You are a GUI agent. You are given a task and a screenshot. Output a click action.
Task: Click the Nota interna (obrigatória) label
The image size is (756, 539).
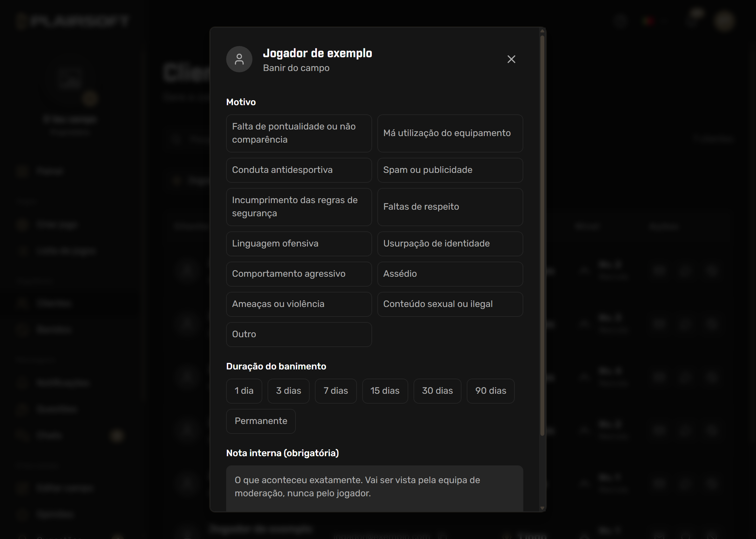tap(282, 453)
